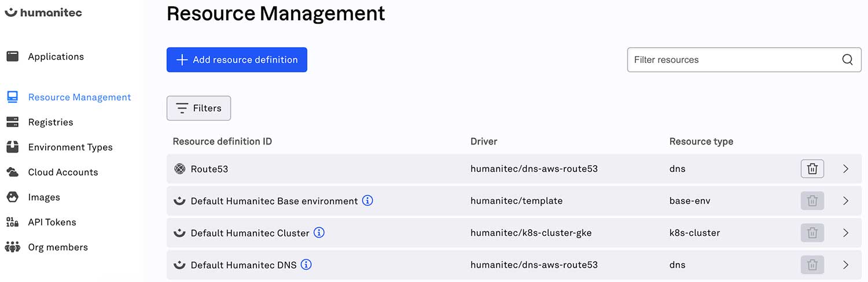
Task: Click the Cloud Accounts sidebar icon
Action: pos(13,172)
